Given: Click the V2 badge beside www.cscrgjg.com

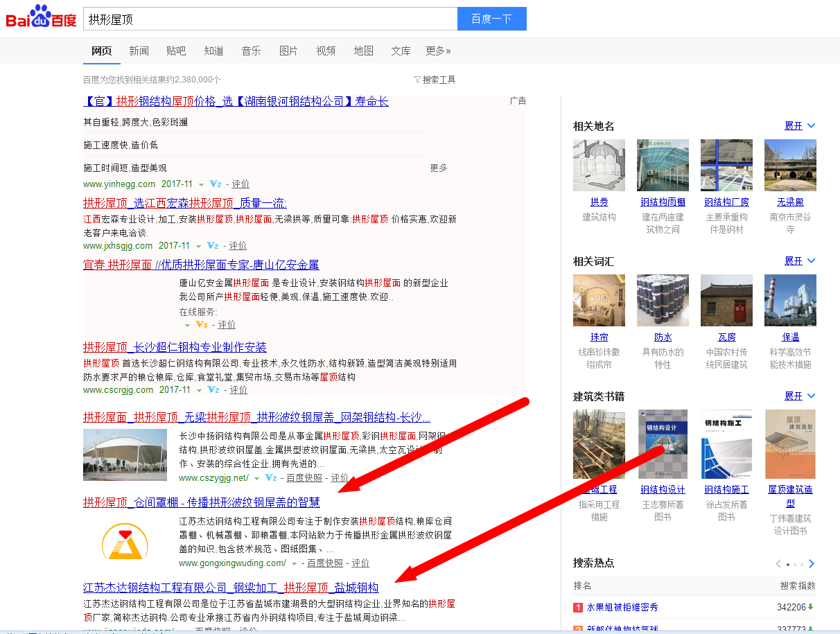Looking at the screenshot, I should [x=213, y=390].
